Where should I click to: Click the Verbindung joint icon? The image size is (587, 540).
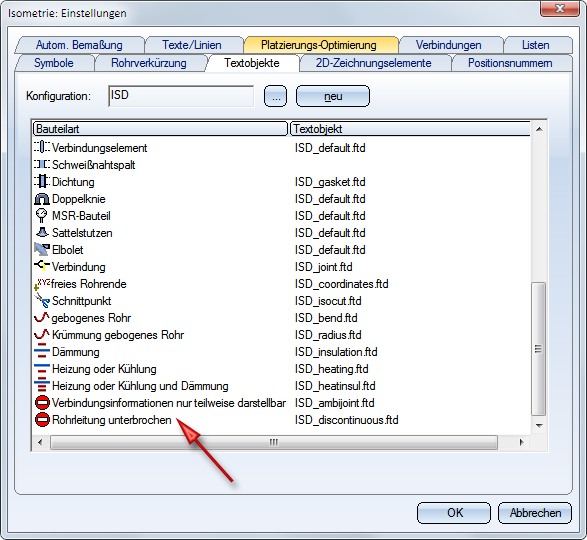(42, 266)
